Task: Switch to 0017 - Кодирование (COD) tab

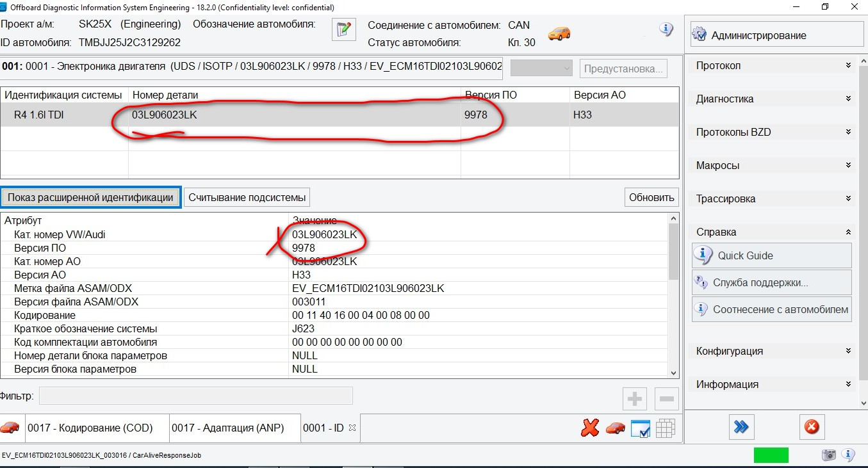Action: tap(97, 428)
